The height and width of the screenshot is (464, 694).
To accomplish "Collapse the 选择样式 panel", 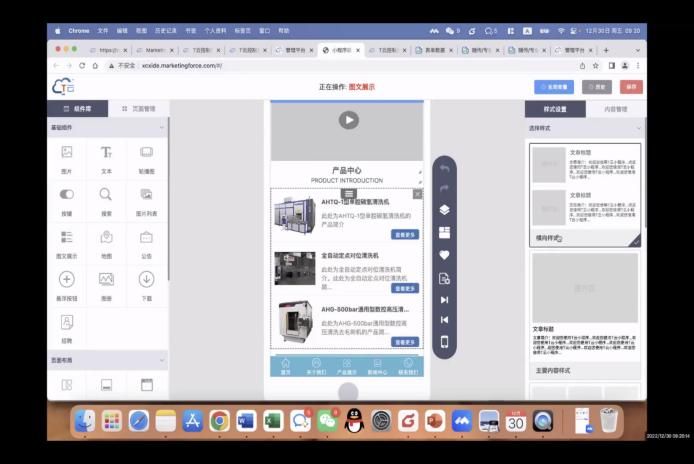I will point(638,128).
